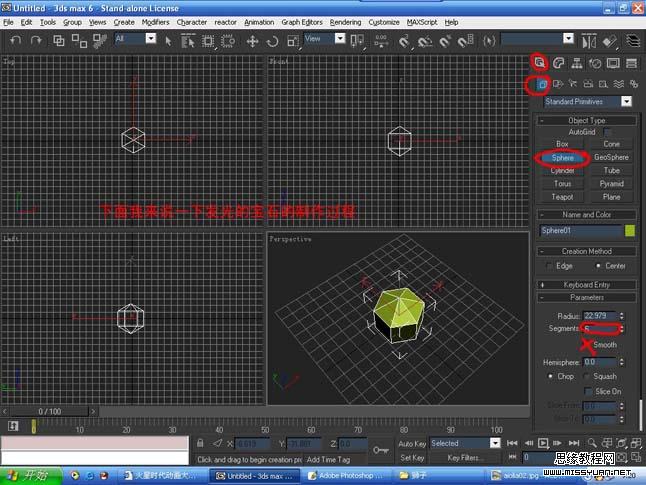The width and height of the screenshot is (646, 485).
Task: Open the Selected key filter dropdown
Action: (x=495, y=443)
